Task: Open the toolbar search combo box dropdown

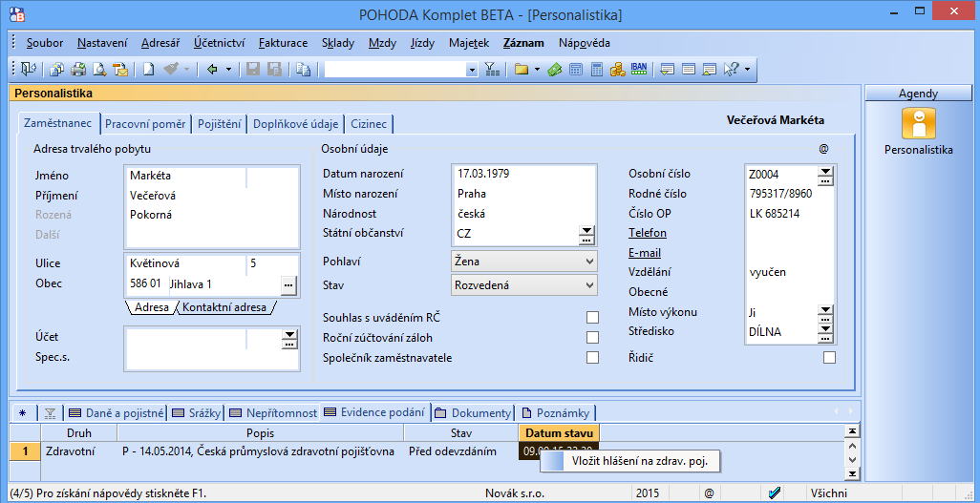Action: click(x=473, y=70)
